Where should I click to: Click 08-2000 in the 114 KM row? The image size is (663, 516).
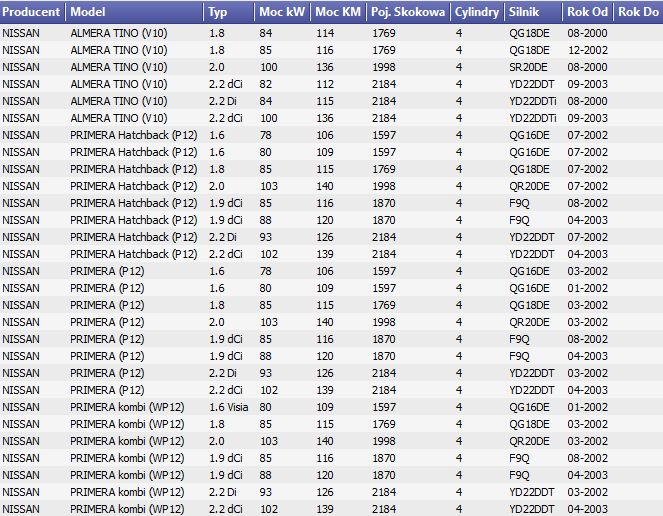coord(588,33)
